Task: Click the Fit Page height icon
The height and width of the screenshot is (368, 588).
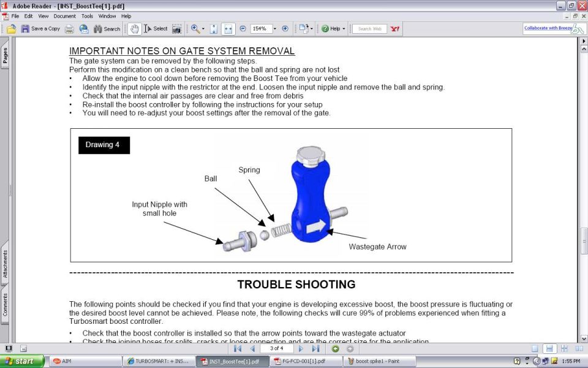Action: click(213, 29)
